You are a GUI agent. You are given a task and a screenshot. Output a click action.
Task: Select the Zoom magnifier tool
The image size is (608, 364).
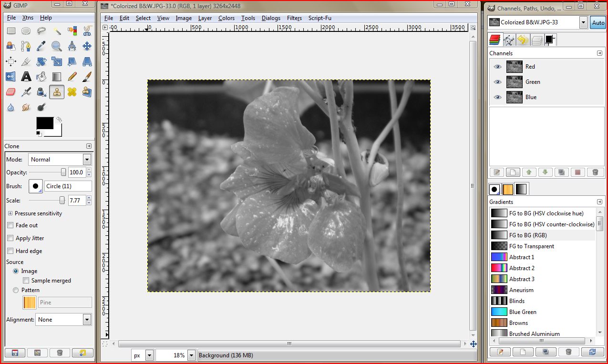(57, 46)
